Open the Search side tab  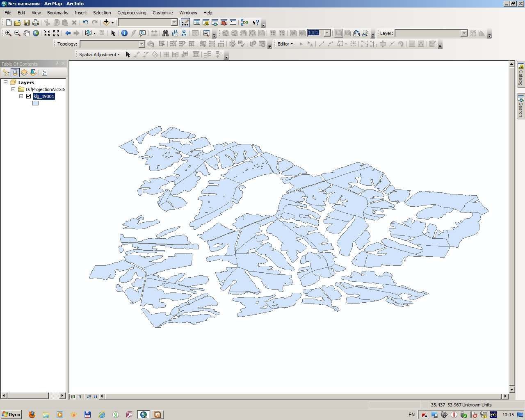pyautogui.click(x=520, y=106)
